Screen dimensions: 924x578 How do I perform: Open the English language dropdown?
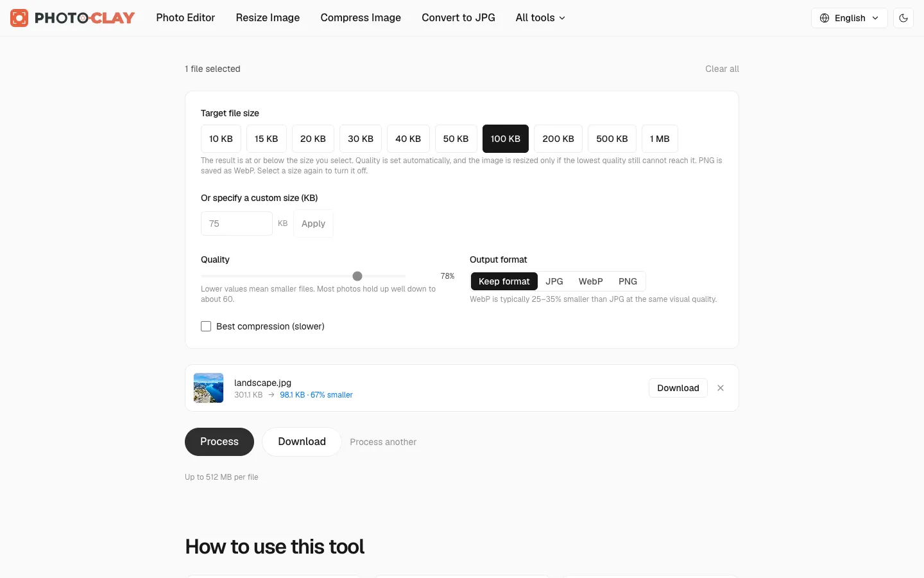point(850,18)
